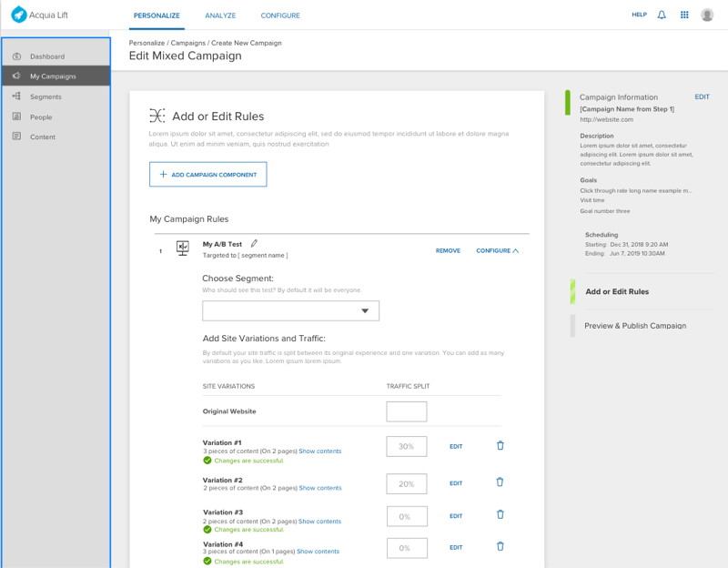Open the apps grid menu

pos(684,15)
